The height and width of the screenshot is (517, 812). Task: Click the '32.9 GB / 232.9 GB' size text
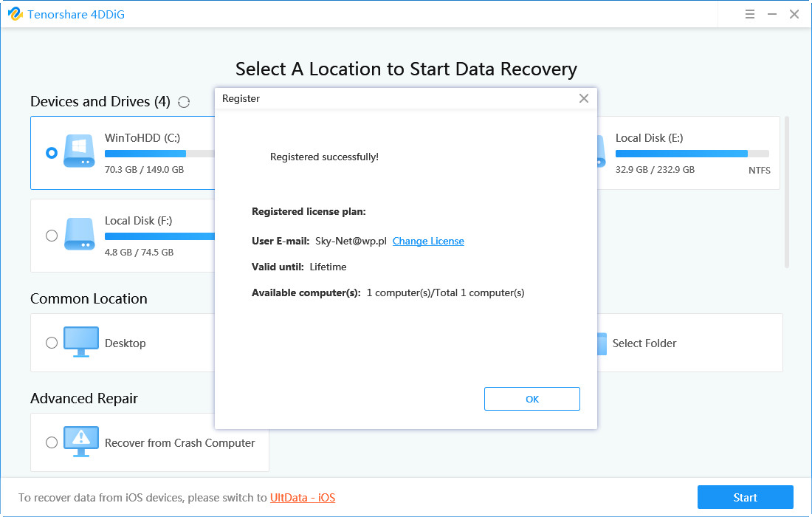pos(655,169)
